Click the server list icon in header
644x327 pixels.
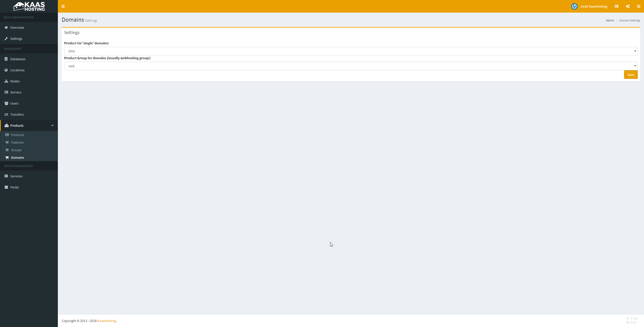(x=616, y=6)
